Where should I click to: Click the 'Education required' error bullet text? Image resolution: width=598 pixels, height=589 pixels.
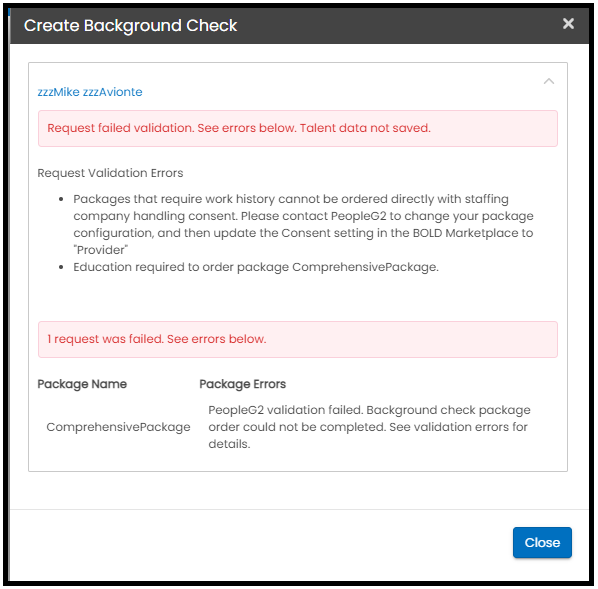click(256, 267)
